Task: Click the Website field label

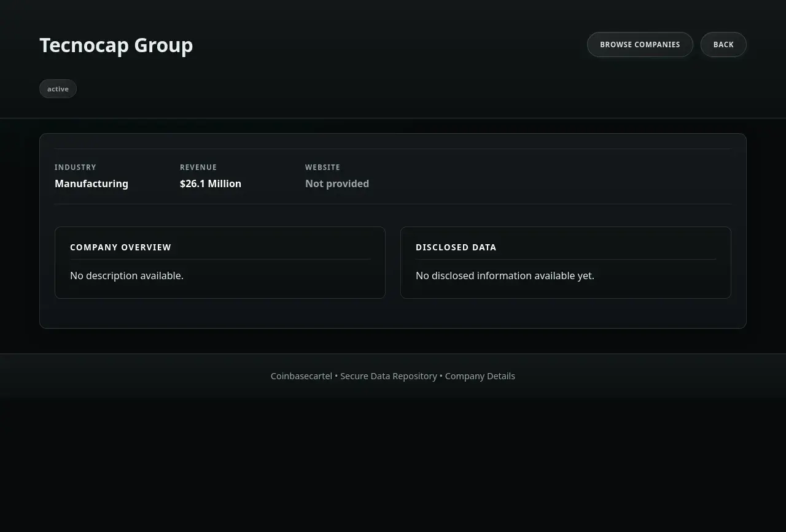Action: (322, 168)
